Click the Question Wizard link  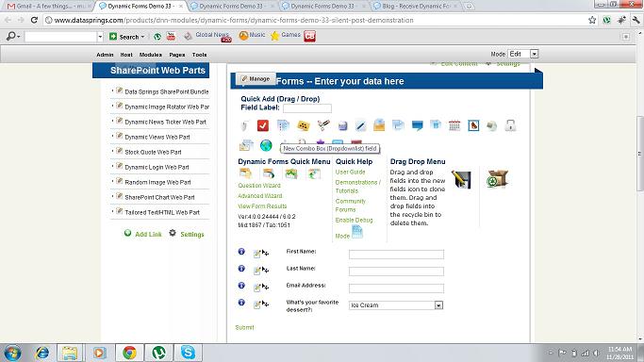(x=259, y=186)
